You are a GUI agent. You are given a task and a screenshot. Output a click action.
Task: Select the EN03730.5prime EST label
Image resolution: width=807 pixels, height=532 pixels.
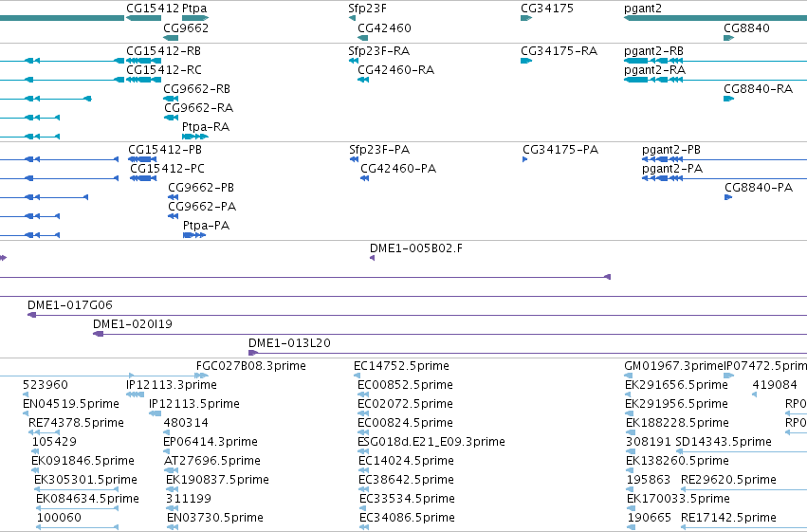coord(215,518)
